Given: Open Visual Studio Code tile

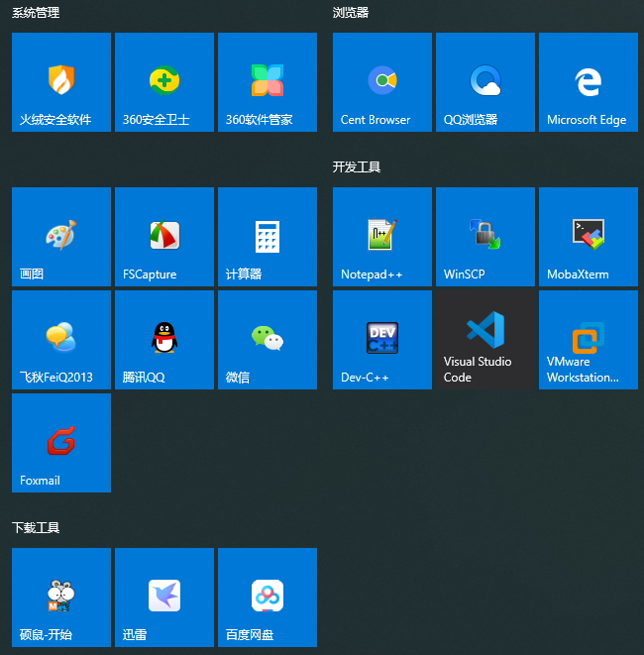Looking at the screenshot, I should [485, 340].
